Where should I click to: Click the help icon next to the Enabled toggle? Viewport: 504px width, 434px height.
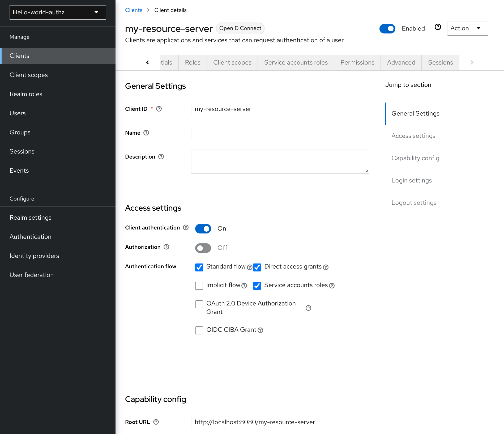click(x=438, y=27)
